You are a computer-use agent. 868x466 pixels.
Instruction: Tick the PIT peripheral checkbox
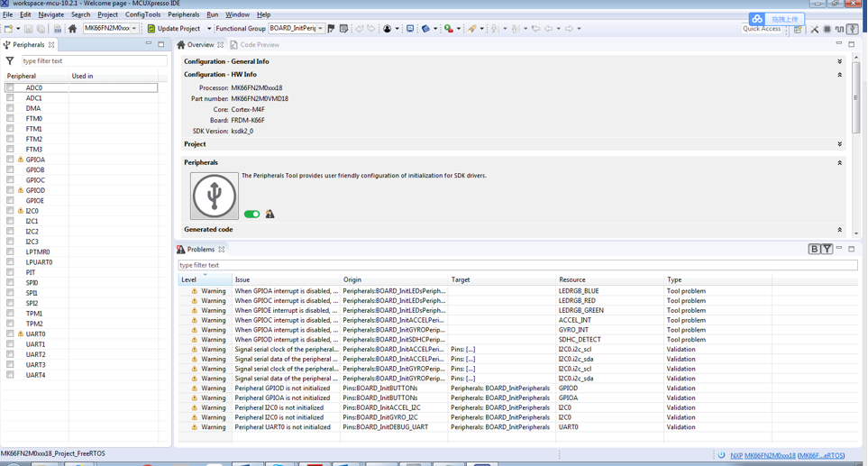click(x=10, y=272)
